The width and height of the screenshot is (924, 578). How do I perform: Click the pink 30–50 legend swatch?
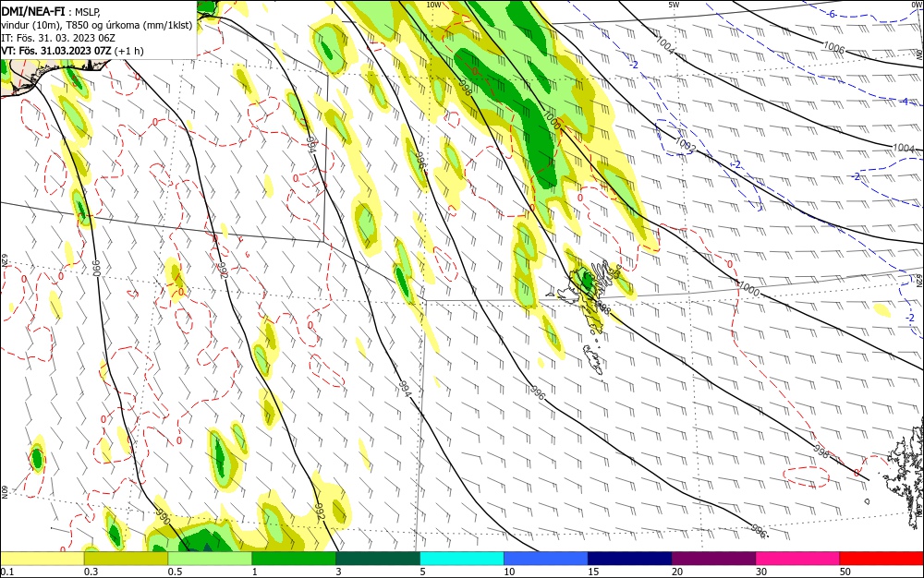[x=798, y=559]
